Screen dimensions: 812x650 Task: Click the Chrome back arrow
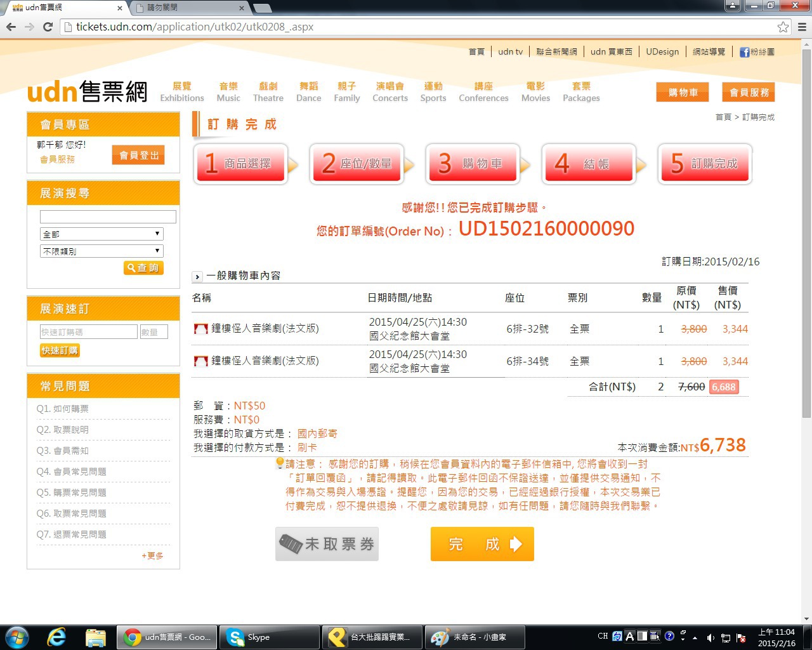(x=11, y=27)
